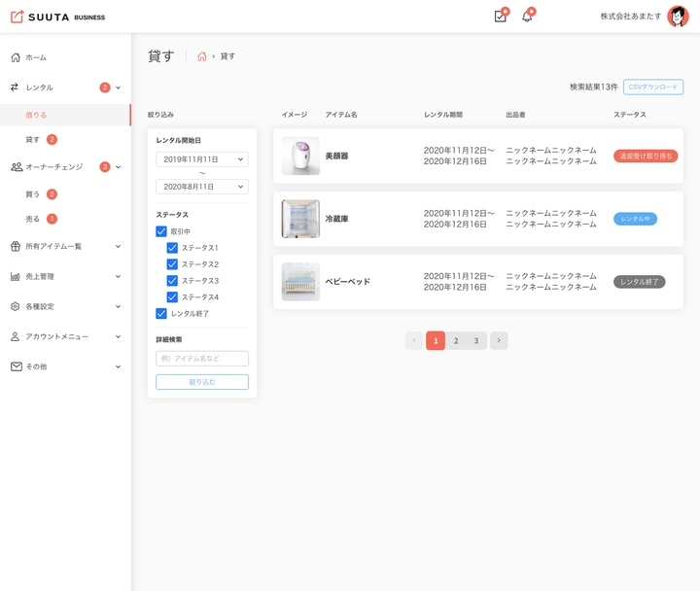700x591 pixels.
Task: Expand the 所有アイテム一覧 menu
Action: [64, 246]
